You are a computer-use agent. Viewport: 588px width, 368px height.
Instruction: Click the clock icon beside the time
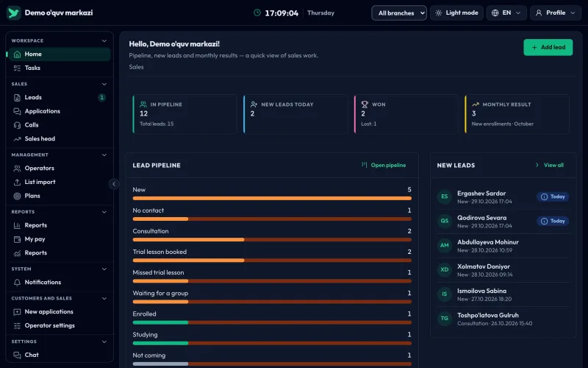point(257,13)
